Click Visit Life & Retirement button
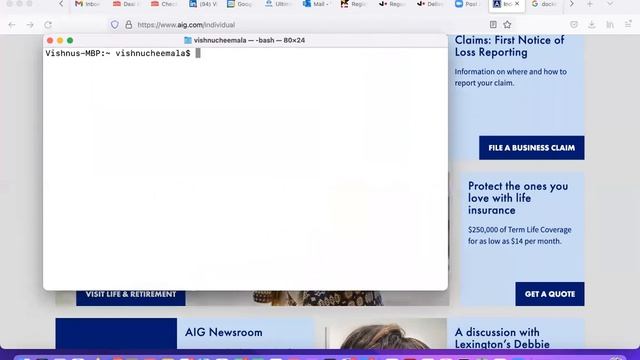This screenshot has width=640, height=360. click(x=131, y=297)
